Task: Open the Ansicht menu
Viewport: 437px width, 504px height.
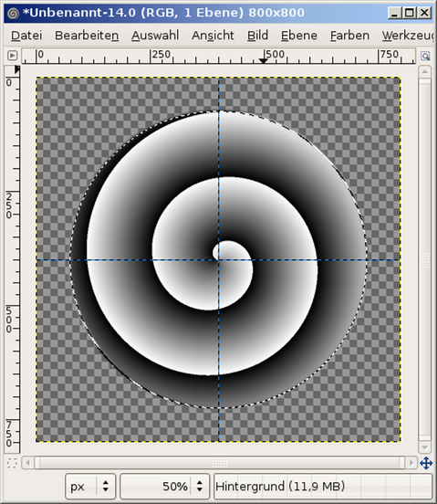Action: coord(213,36)
